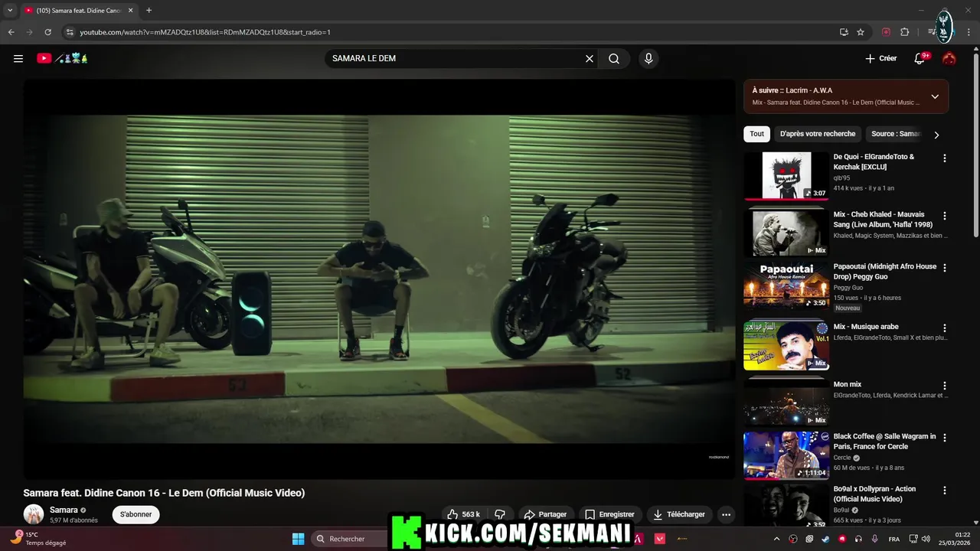Open options for Papaoutai video
The width and height of the screenshot is (980, 551).
[x=944, y=268]
